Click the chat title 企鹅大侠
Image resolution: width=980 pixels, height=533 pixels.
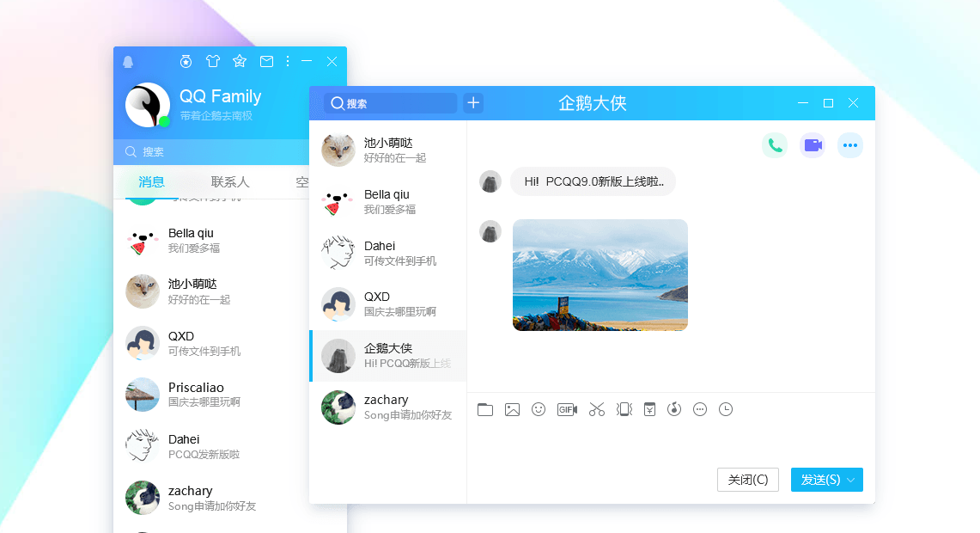[593, 103]
